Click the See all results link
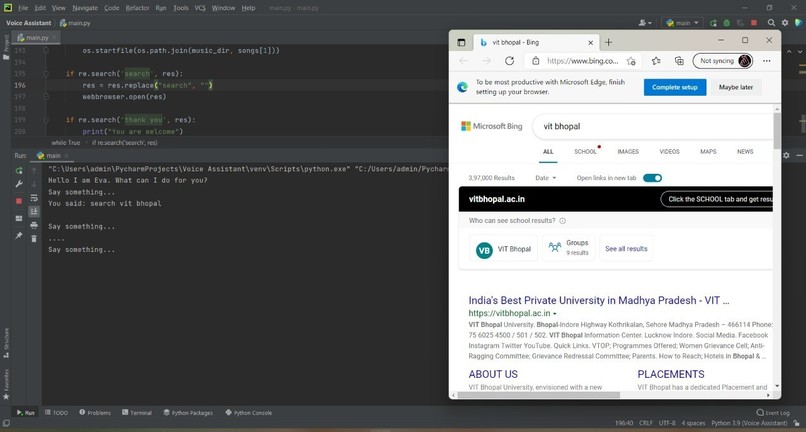 tap(626, 249)
